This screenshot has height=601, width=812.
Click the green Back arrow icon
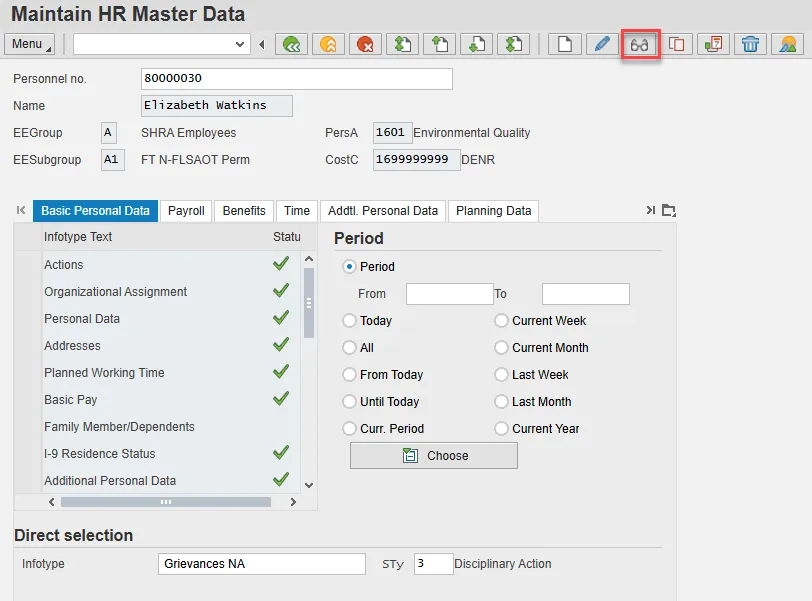pos(291,44)
